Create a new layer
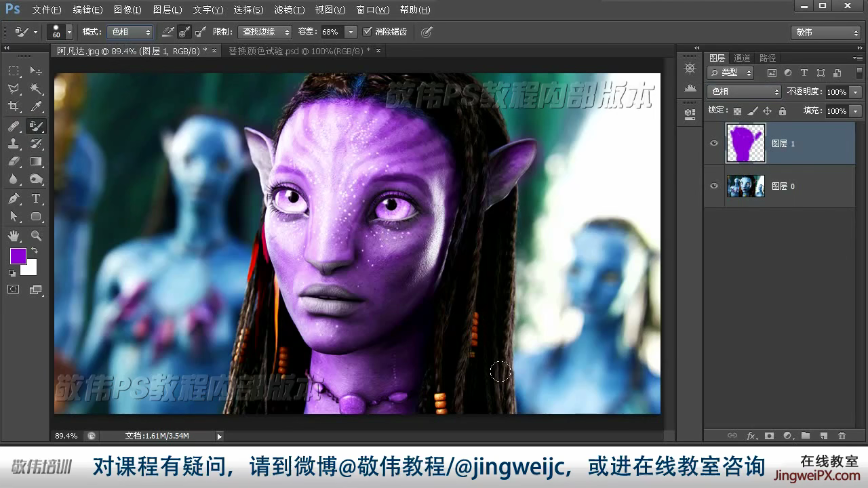 coord(824,436)
